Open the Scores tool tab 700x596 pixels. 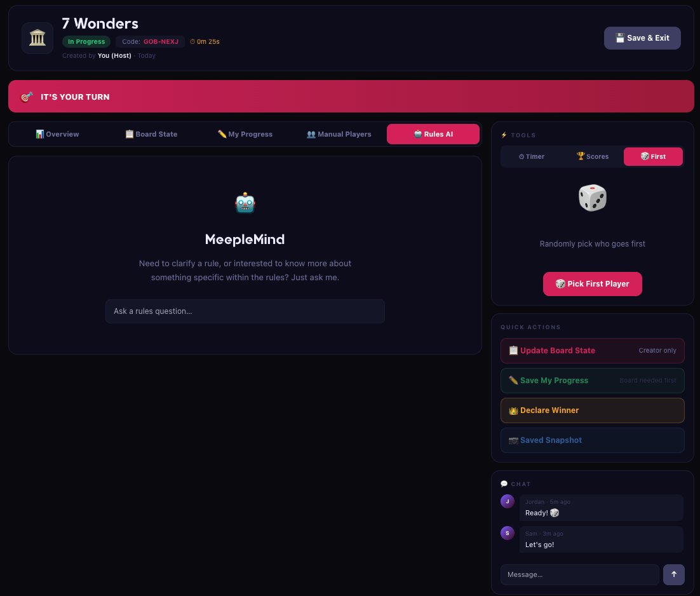point(593,157)
